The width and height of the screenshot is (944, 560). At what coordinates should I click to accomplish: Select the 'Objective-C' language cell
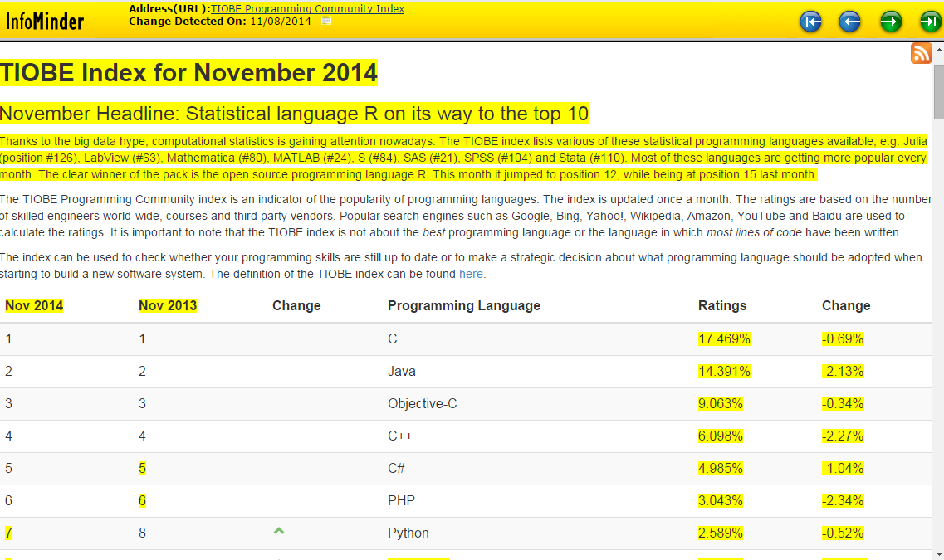(x=422, y=403)
